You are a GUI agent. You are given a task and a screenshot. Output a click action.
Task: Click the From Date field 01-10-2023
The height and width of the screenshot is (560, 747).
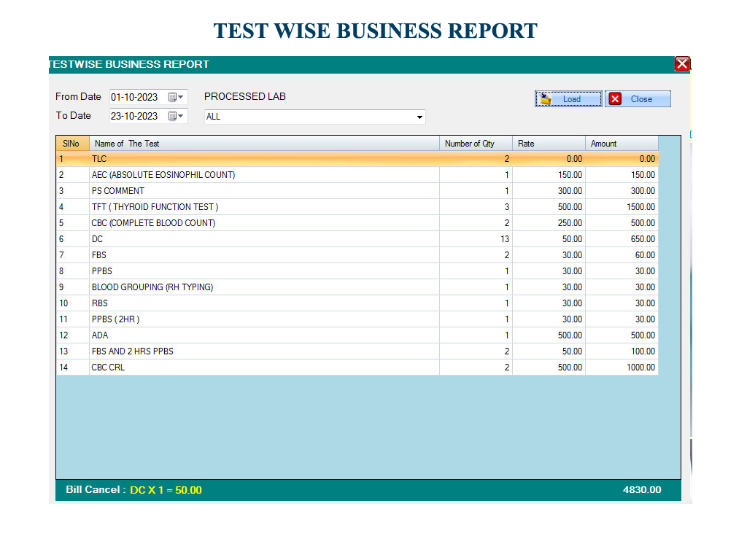(x=137, y=97)
